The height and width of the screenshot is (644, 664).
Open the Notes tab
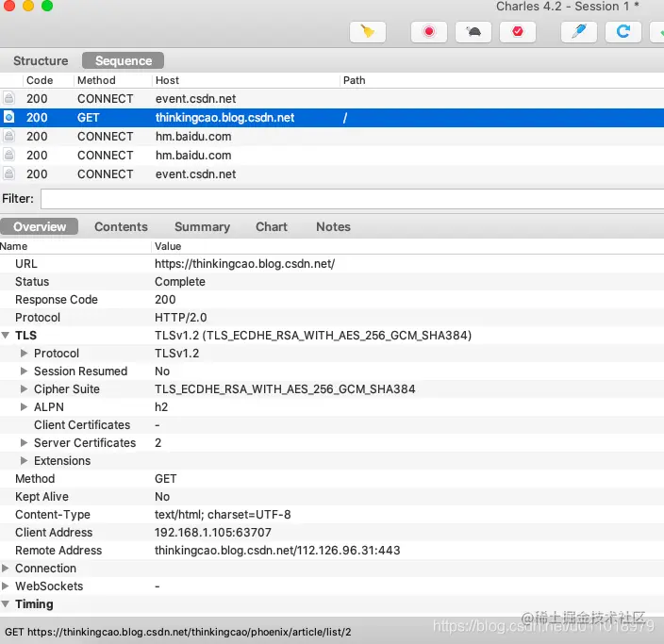pos(333,226)
